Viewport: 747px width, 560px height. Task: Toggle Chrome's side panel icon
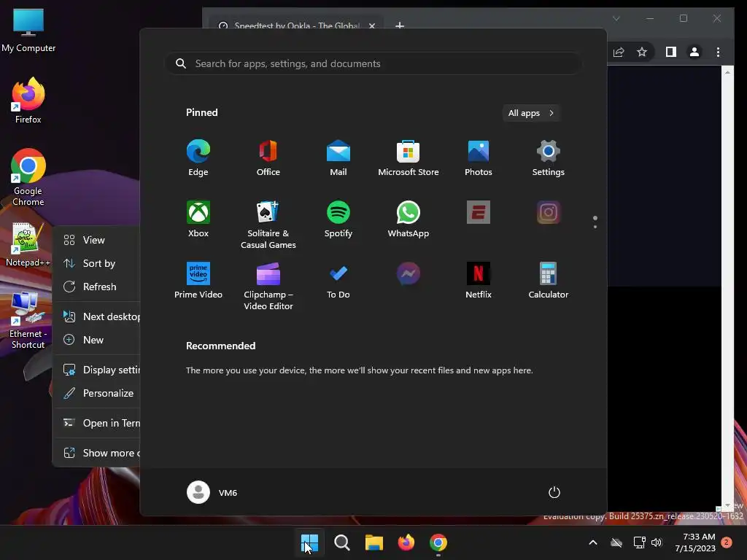[x=671, y=52]
